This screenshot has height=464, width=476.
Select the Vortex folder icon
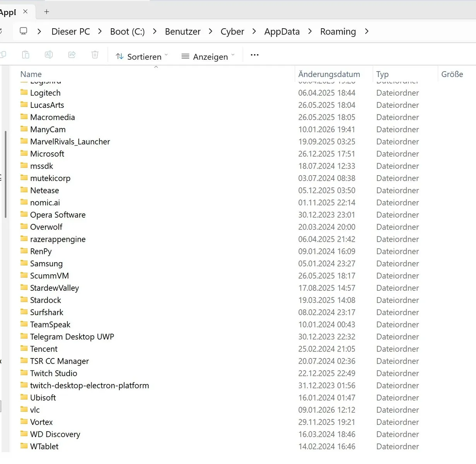24,421
